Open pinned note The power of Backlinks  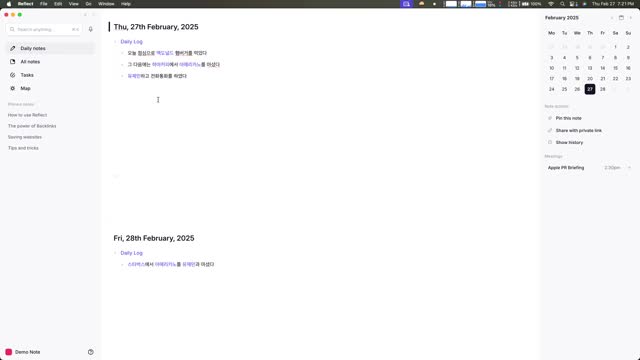(32, 126)
